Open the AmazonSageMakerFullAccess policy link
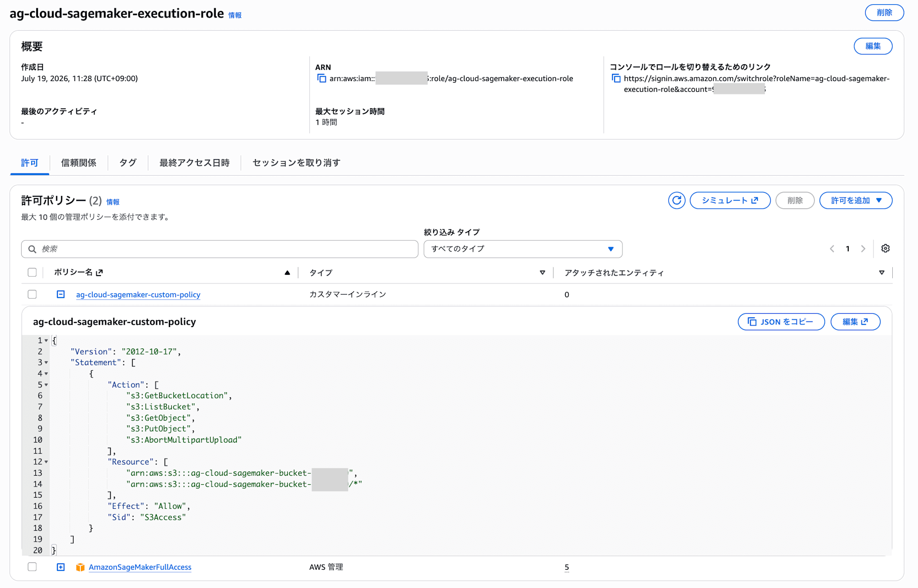 (140, 567)
